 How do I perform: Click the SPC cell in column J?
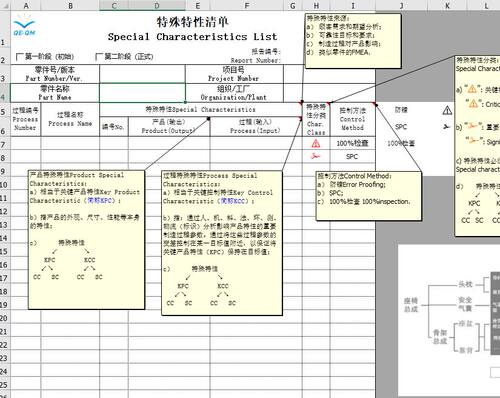tap(401, 127)
